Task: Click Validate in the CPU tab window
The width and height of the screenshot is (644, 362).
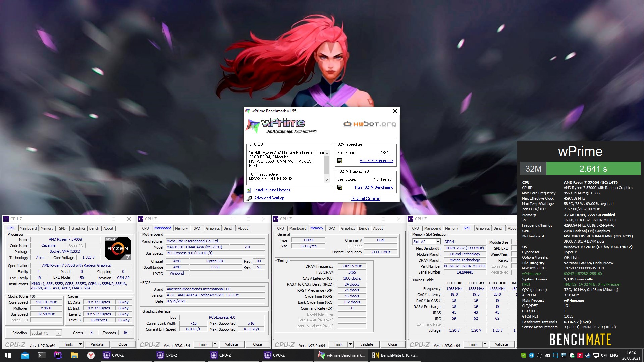Action: coord(97,344)
